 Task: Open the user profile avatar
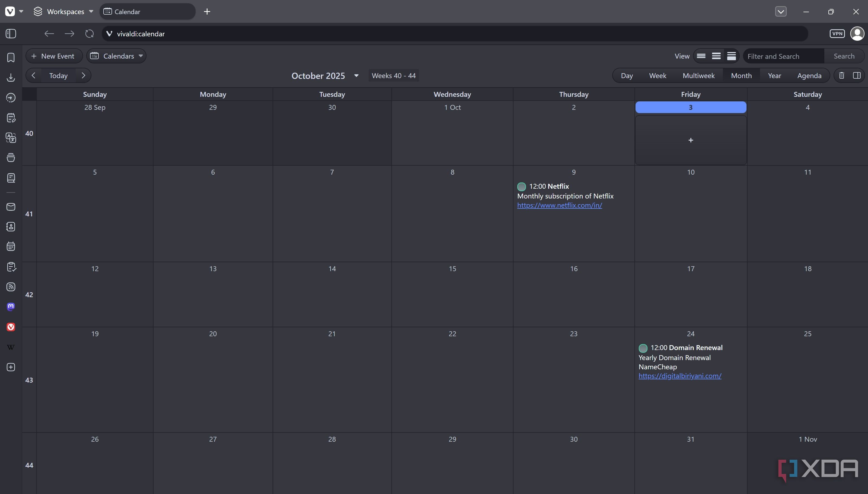(857, 34)
